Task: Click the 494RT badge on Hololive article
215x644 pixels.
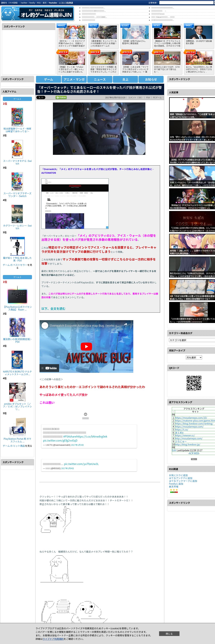Action: [x=61, y=26]
